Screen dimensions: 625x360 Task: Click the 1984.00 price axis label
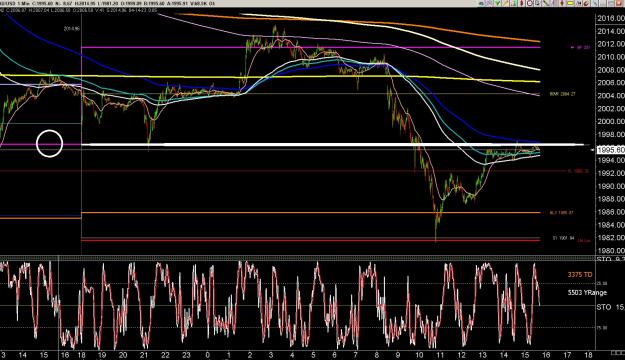point(610,225)
